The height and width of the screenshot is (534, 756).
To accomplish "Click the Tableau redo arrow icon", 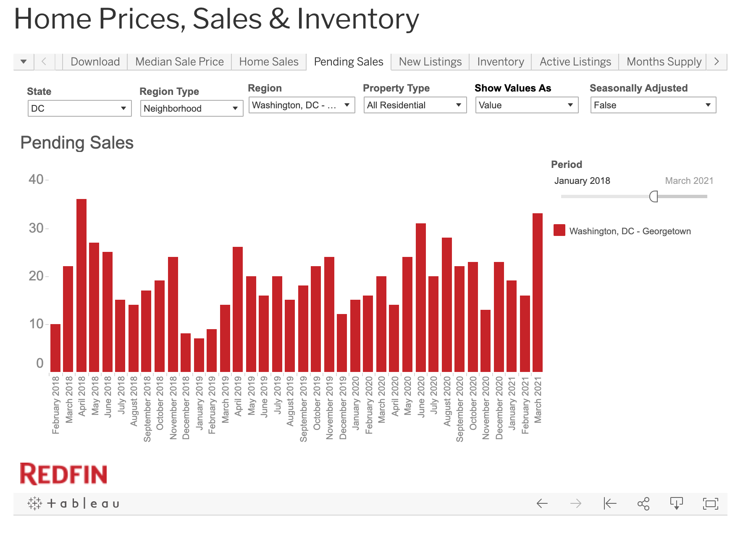I will (x=576, y=503).
